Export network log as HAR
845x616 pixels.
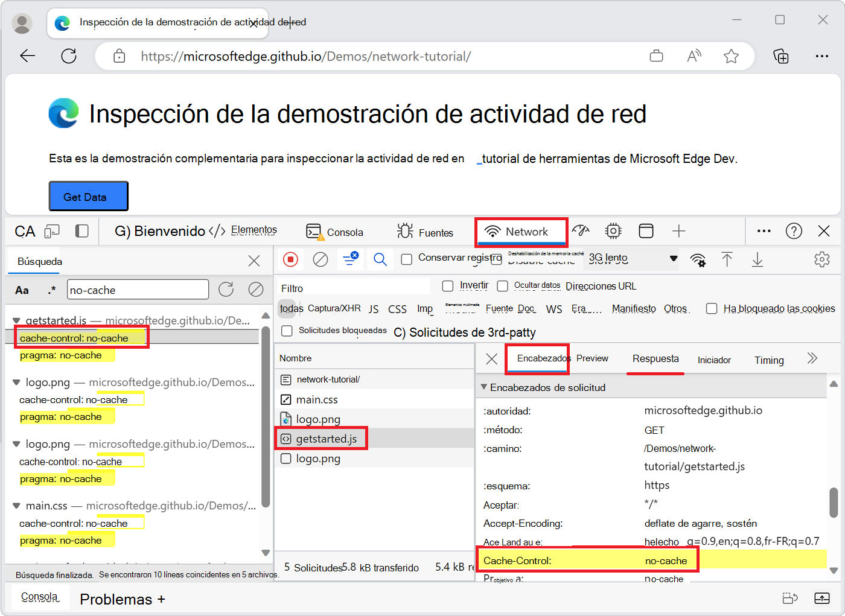point(757,259)
